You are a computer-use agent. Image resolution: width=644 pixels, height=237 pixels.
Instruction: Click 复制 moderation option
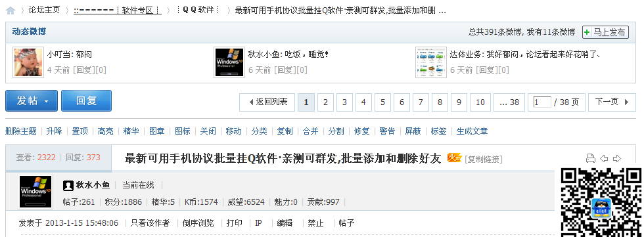coord(285,131)
